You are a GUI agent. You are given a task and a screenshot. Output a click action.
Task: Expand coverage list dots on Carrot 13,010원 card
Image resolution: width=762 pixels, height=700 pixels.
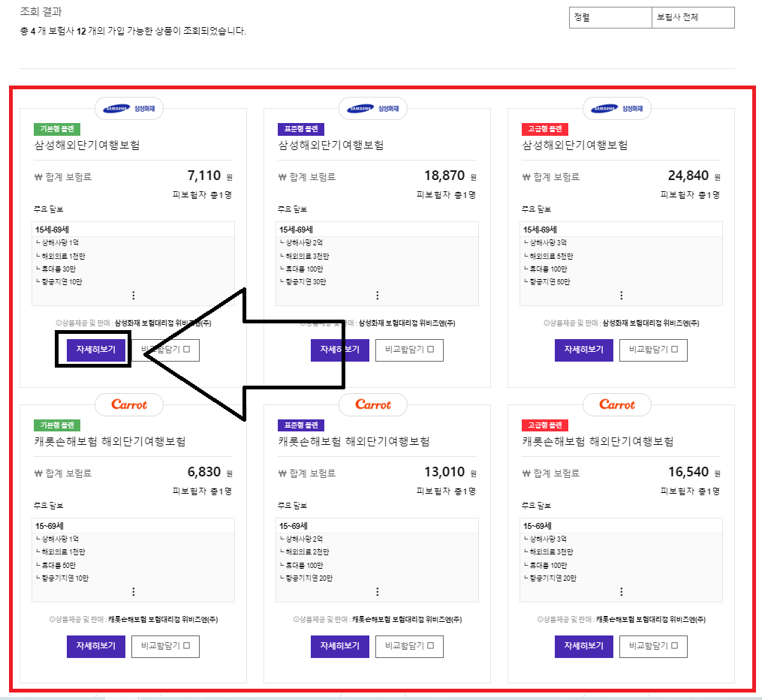click(x=377, y=592)
